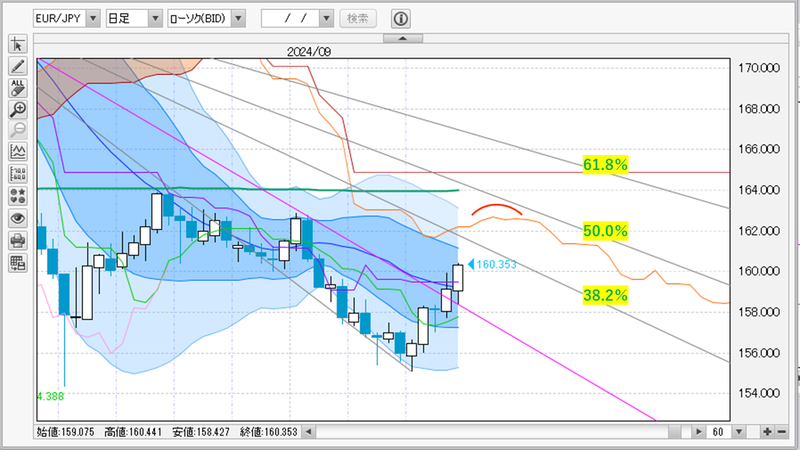Viewport: 800px width, 450px height.
Task: Open the ローソク(BID) chart type dropdown
Action: pyautogui.click(x=238, y=18)
